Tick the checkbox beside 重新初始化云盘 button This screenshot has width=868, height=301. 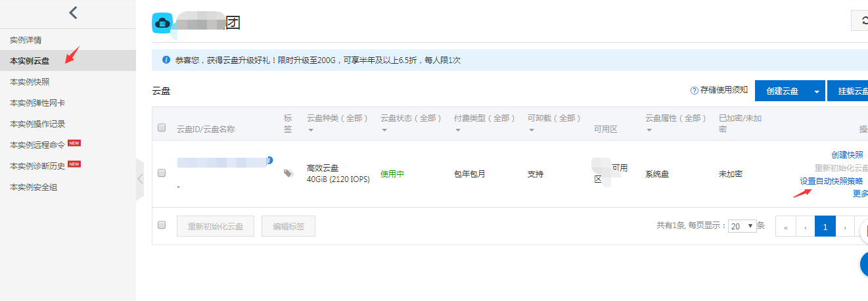click(162, 225)
